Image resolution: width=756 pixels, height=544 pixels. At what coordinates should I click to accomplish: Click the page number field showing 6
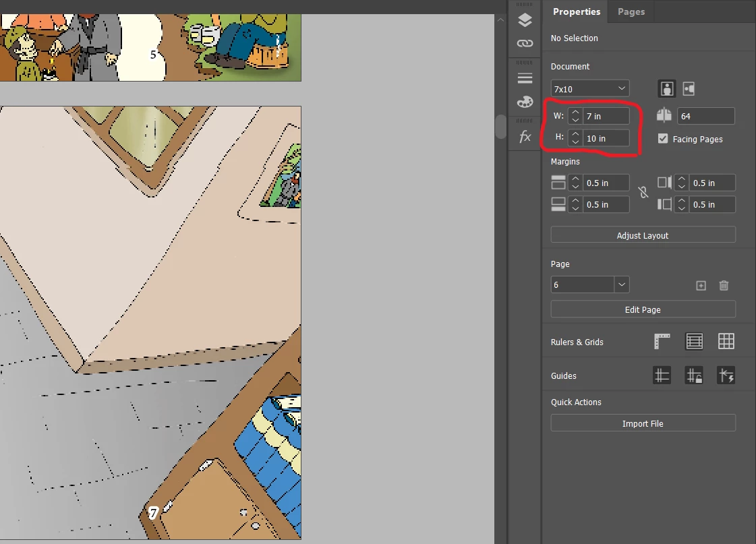point(583,284)
